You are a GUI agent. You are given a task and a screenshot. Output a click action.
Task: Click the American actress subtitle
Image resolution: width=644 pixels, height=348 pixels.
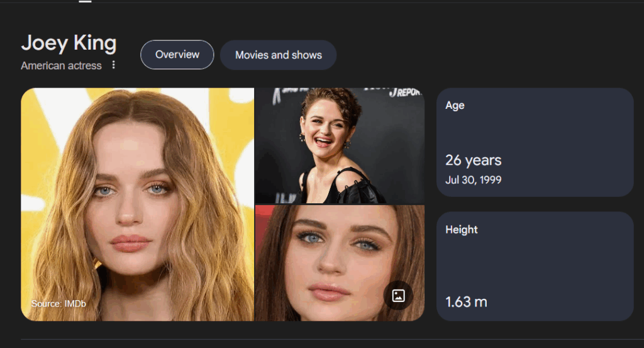tap(61, 65)
